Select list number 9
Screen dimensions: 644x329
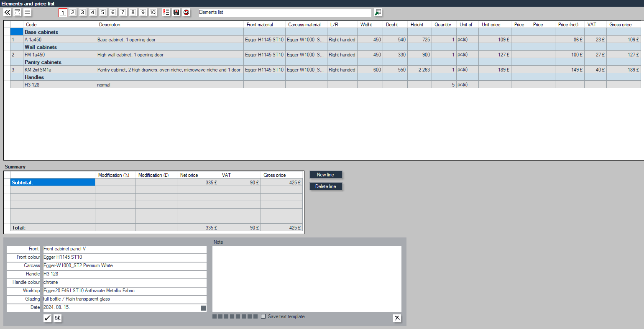tap(143, 13)
